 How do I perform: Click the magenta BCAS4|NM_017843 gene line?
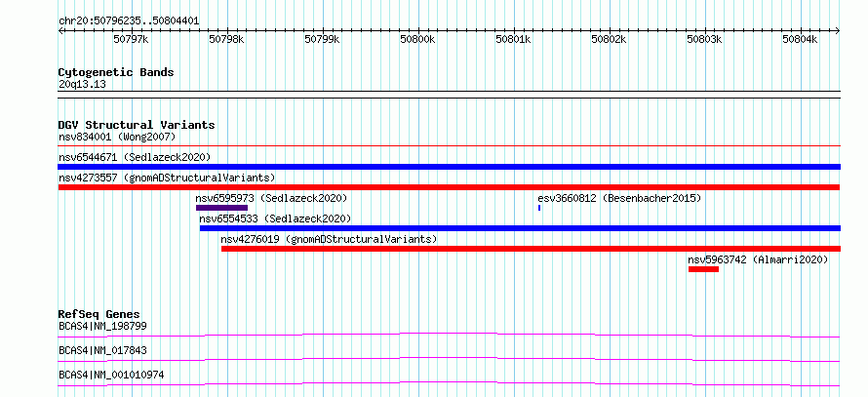click(449, 359)
